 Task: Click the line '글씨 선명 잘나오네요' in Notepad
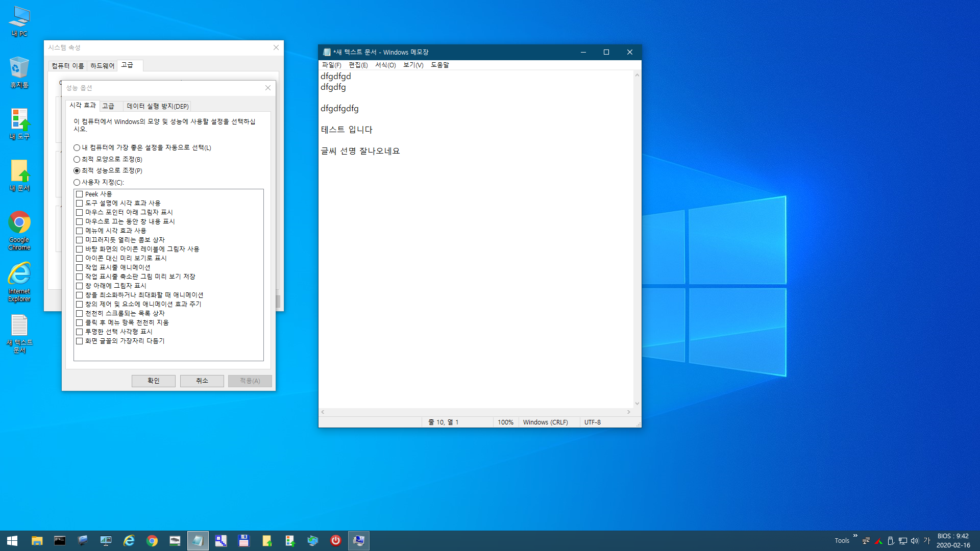click(360, 151)
